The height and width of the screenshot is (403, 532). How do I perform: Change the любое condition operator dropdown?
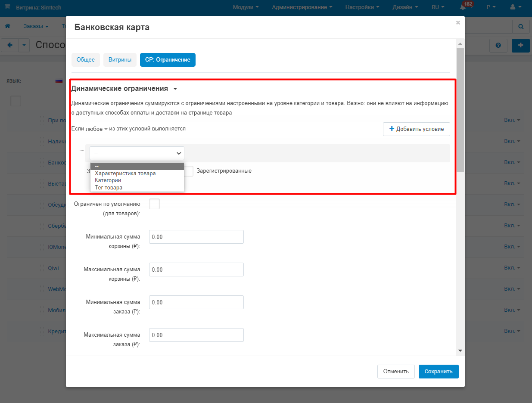[97, 129]
